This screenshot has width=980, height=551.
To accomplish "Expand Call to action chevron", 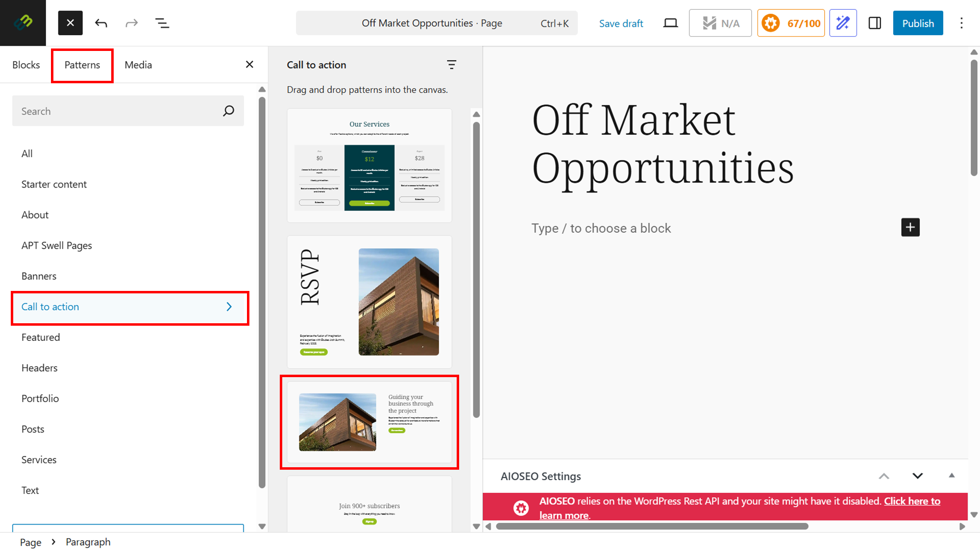I will pyautogui.click(x=229, y=307).
